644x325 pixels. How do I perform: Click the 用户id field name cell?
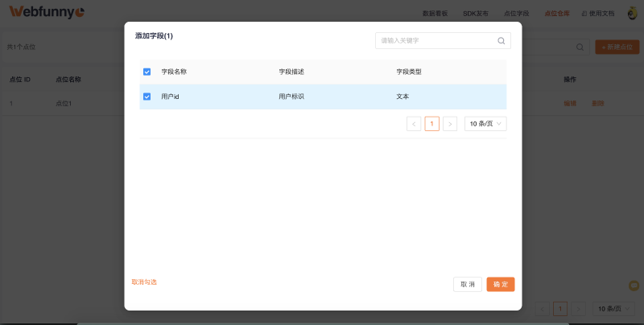pyautogui.click(x=170, y=97)
